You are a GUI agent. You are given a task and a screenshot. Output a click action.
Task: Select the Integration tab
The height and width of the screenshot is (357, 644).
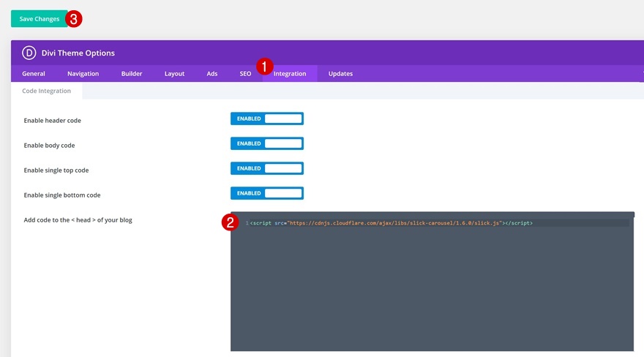point(290,73)
